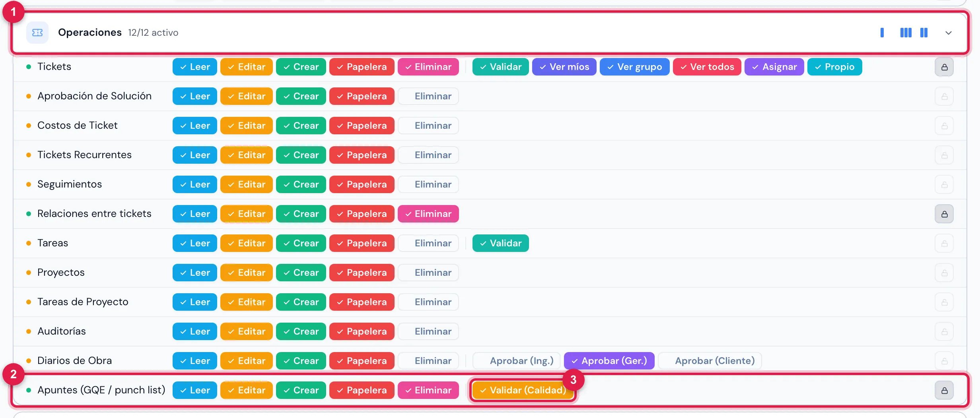The width and height of the screenshot is (980, 418).
Task: Click the Operaciones ticket module icon
Action: tap(37, 33)
